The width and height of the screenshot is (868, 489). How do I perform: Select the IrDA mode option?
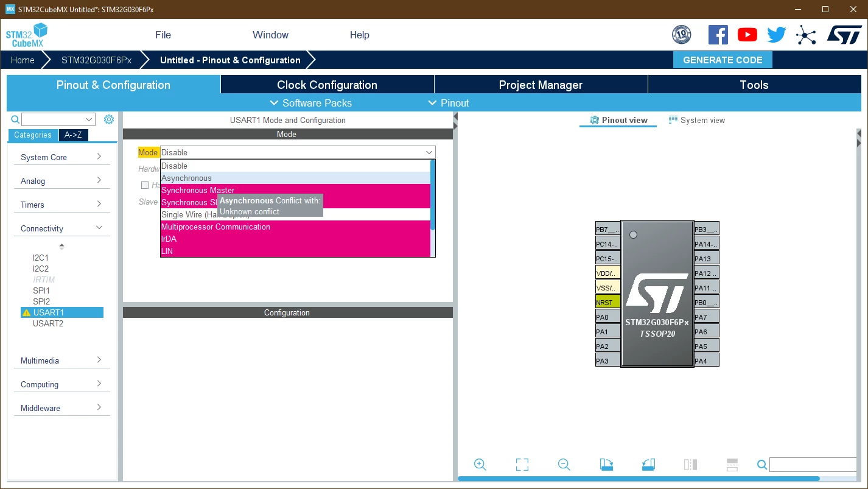(295, 239)
